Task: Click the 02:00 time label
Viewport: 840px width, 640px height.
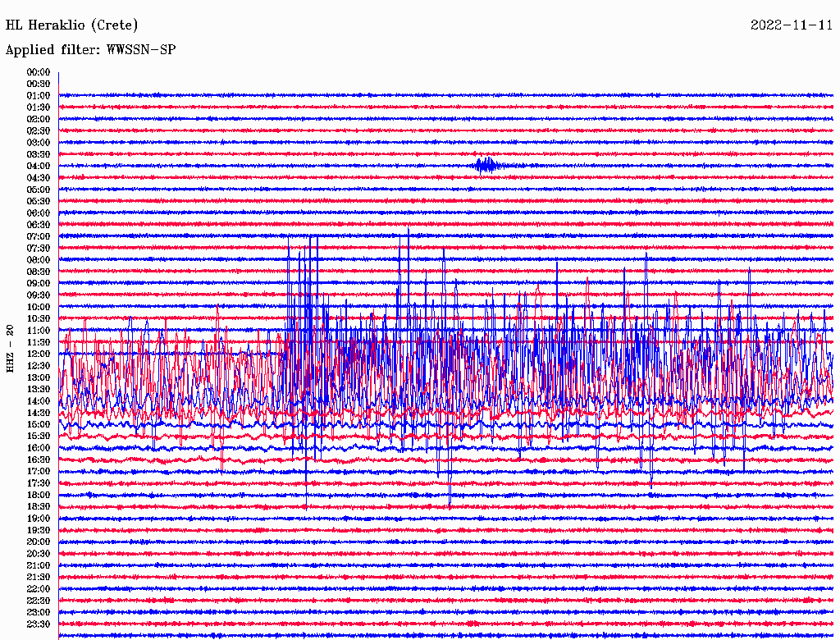Action: coord(39,119)
